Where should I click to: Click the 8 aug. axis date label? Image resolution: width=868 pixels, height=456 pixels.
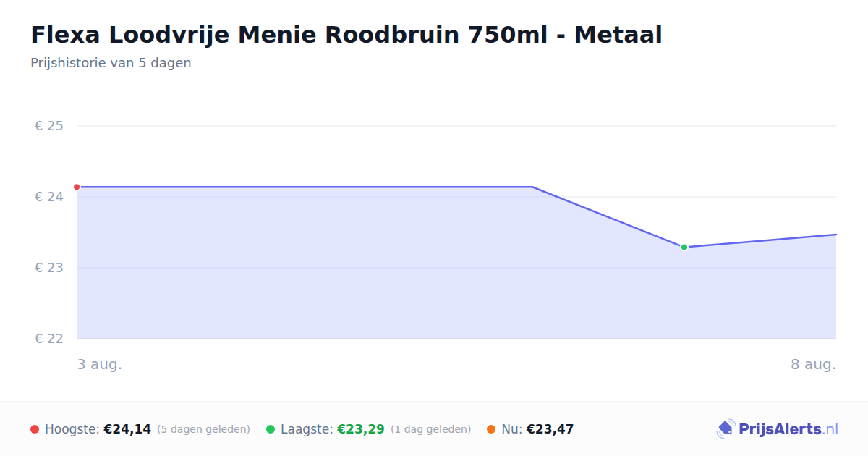(x=813, y=364)
